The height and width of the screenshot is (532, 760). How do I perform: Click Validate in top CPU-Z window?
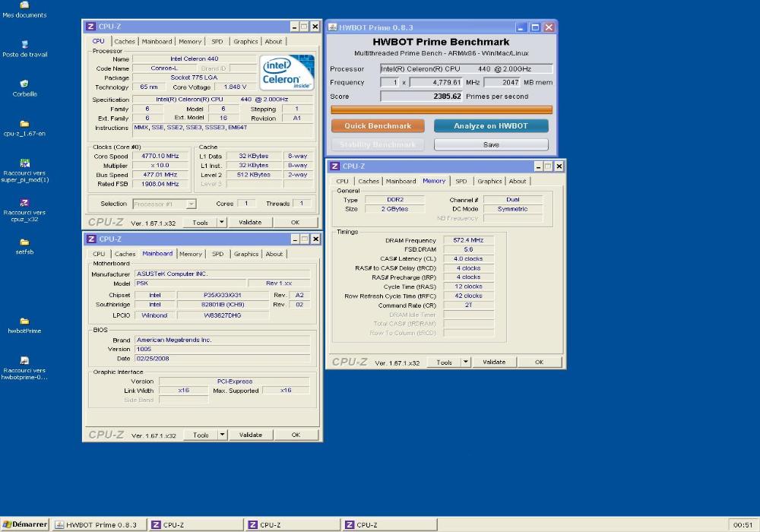[250, 223]
